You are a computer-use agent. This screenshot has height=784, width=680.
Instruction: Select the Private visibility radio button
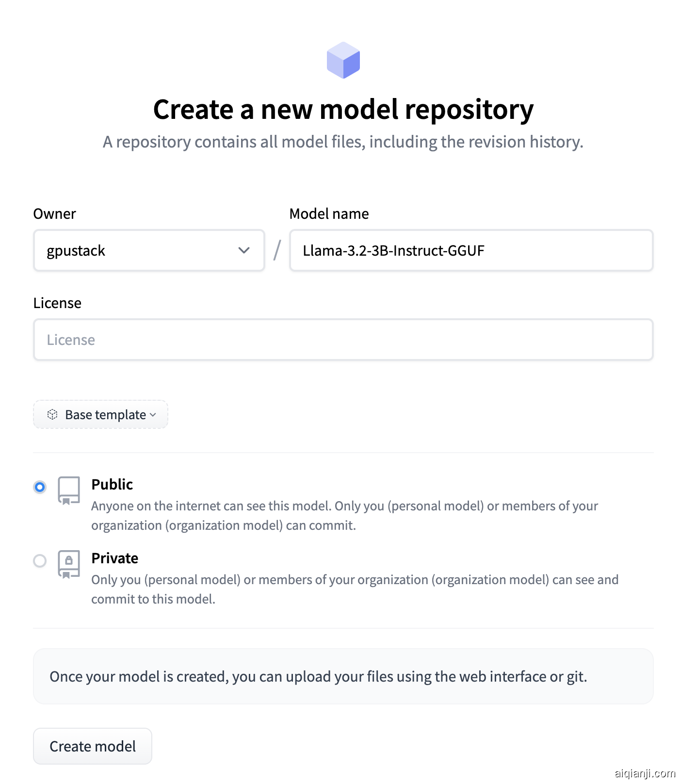click(40, 560)
